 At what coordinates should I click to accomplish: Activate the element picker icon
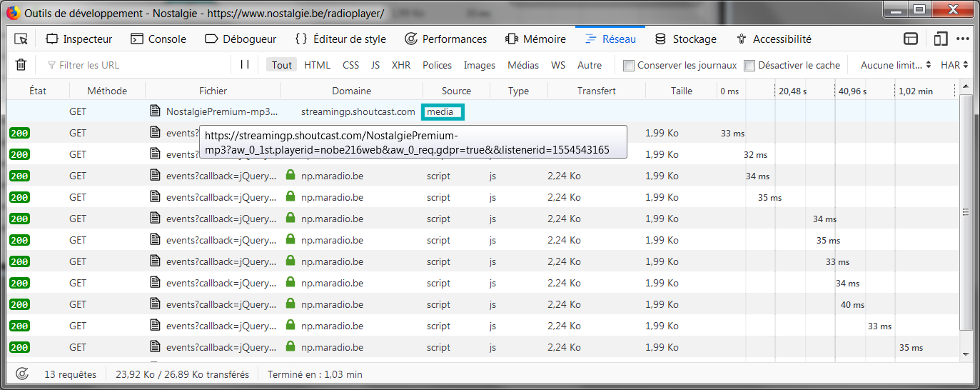point(21,39)
